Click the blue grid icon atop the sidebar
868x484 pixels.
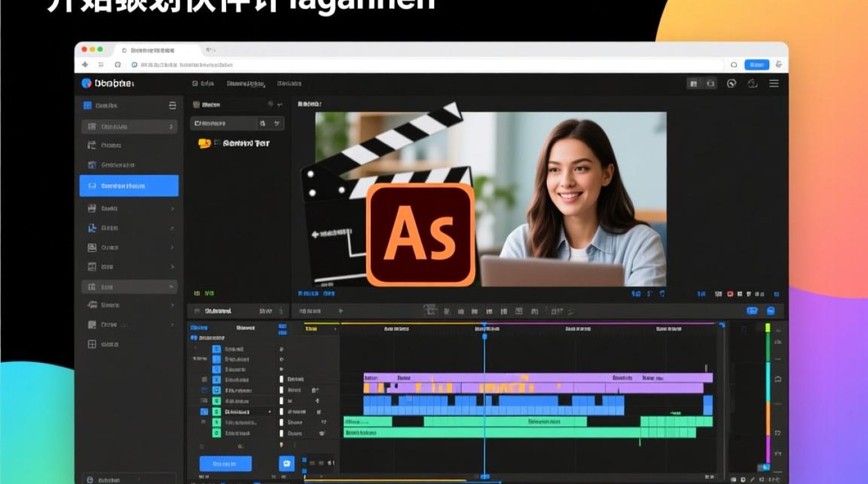tap(87, 105)
